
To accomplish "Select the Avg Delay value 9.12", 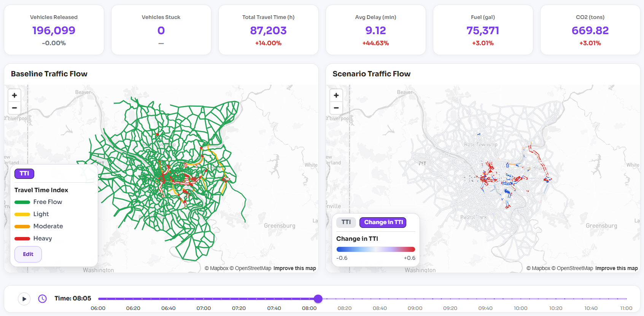I will coord(375,30).
